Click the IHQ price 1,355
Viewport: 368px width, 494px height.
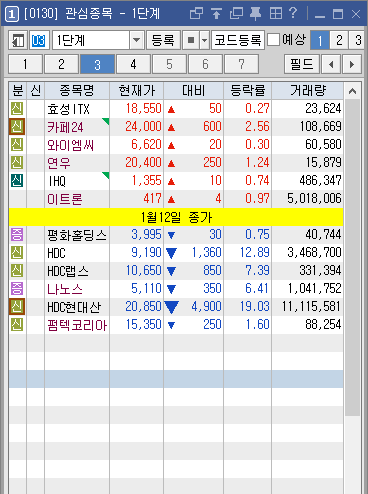pyautogui.click(x=147, y=180)
